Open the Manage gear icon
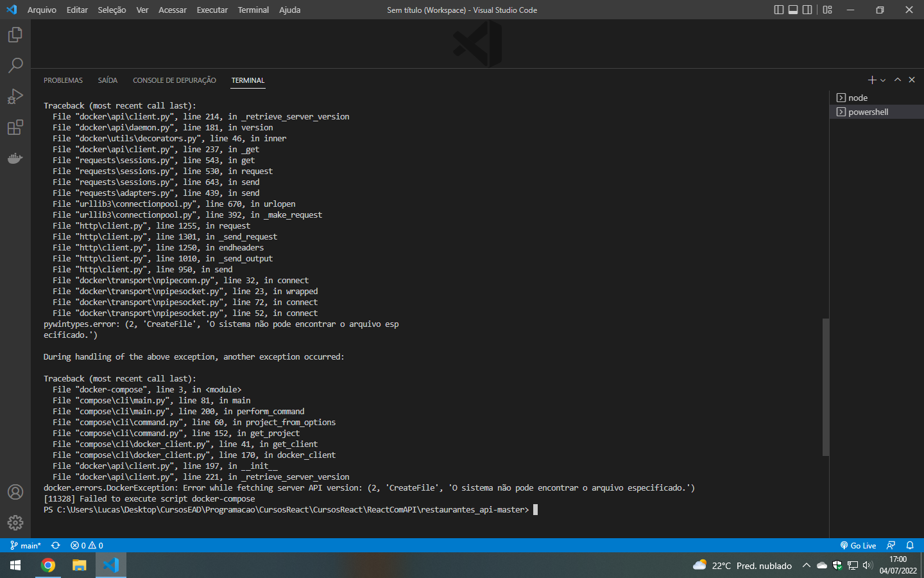924x578 pixels. (x=15, y=523)
